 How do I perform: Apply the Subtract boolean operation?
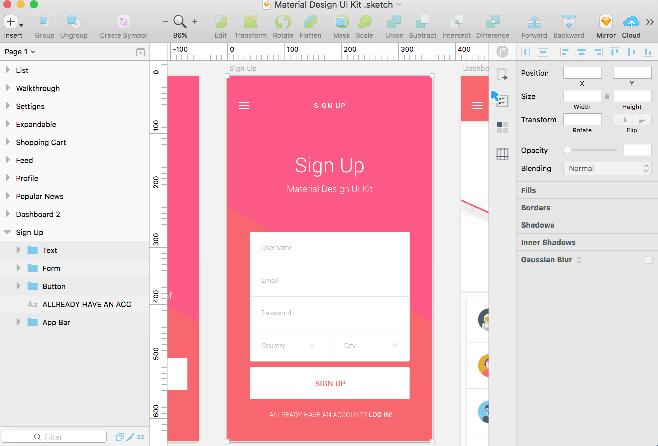tap(423, 21)
